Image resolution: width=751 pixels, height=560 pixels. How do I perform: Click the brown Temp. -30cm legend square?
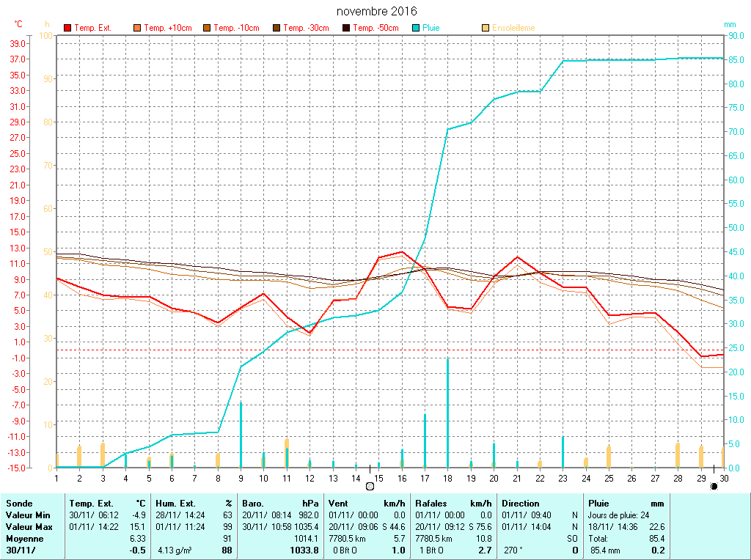coord(276,29)
